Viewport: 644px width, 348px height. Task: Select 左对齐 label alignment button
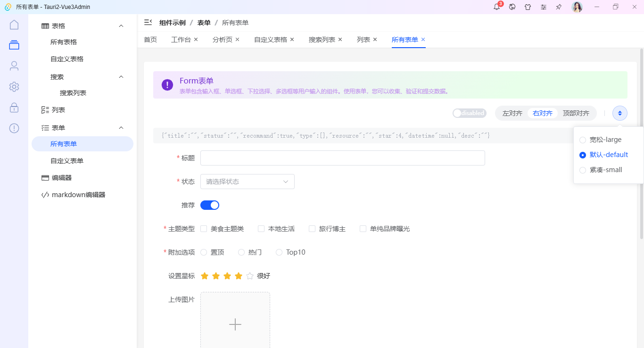[x=512, y=113]
